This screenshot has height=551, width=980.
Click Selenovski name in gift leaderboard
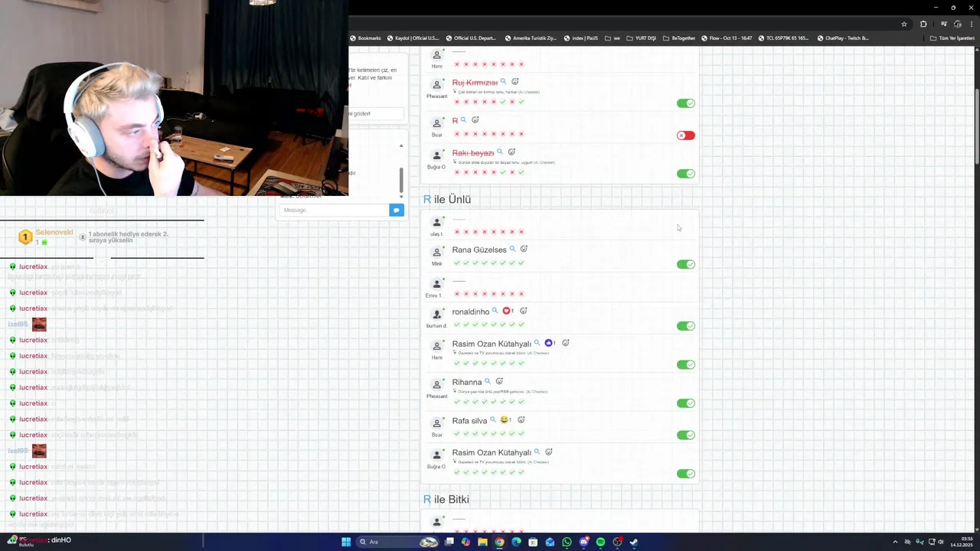click(x=54, y=232)
